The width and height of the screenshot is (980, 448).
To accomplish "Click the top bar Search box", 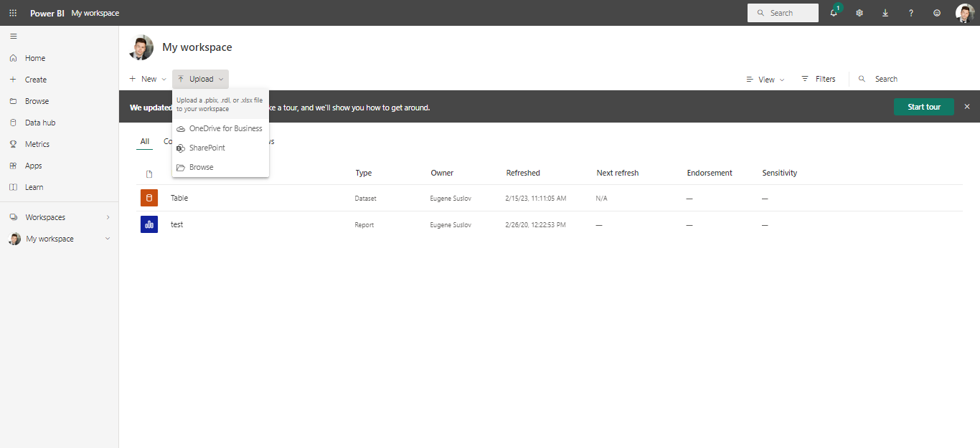I will 783,13.
